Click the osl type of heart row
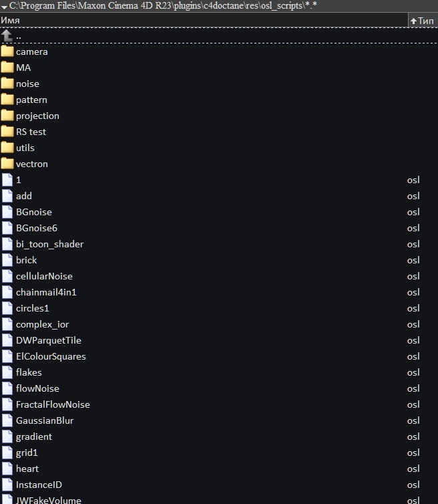Screen dimensions: 438x504 [x=413, y=469]
